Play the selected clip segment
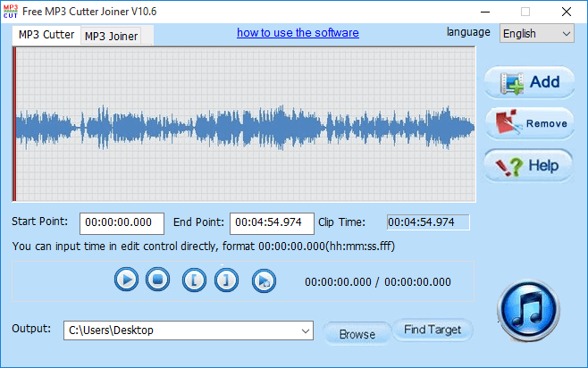 click(264, 280)
